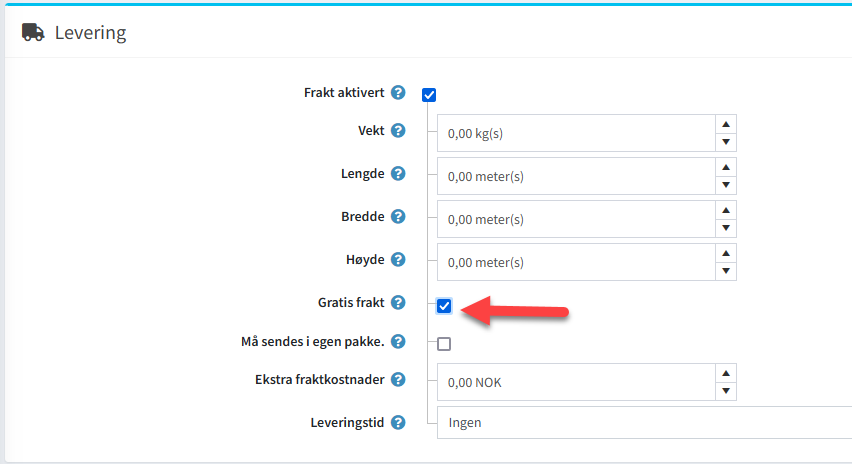Show help for Høyde field
The width and height of the screenshot is (852, 464).
[398, 260]
